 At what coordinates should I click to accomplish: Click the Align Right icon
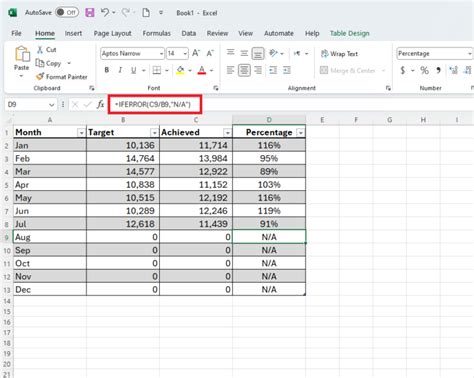(x=258, y=70)
